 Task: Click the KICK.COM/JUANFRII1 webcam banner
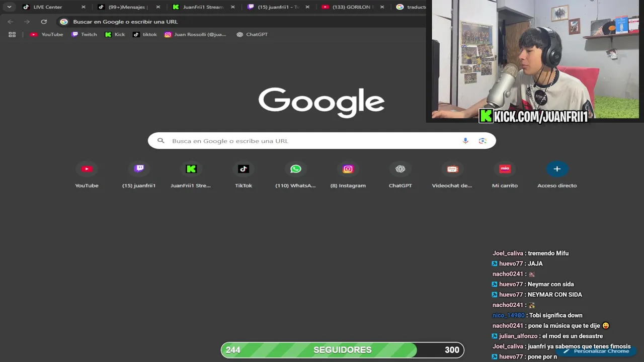[x=533, y=117]
